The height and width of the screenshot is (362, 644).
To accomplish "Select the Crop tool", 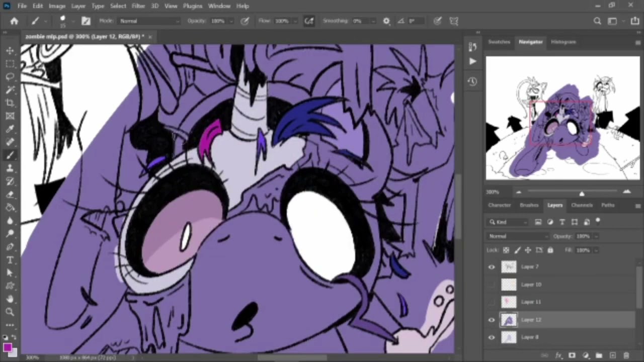I will pyautogui.click(x=10, y=103).
